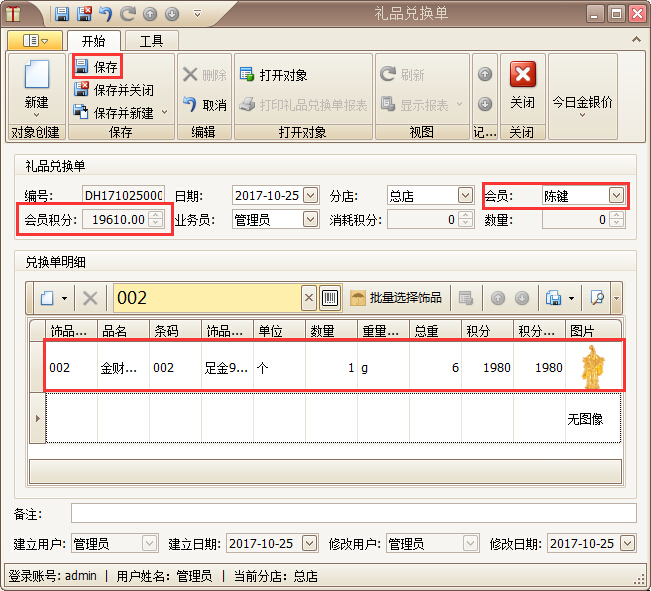651x591 pixels.
Task: Select the 开始 (Start) ribbon tab
Action: pyautogui.click(x=94, y=41)
